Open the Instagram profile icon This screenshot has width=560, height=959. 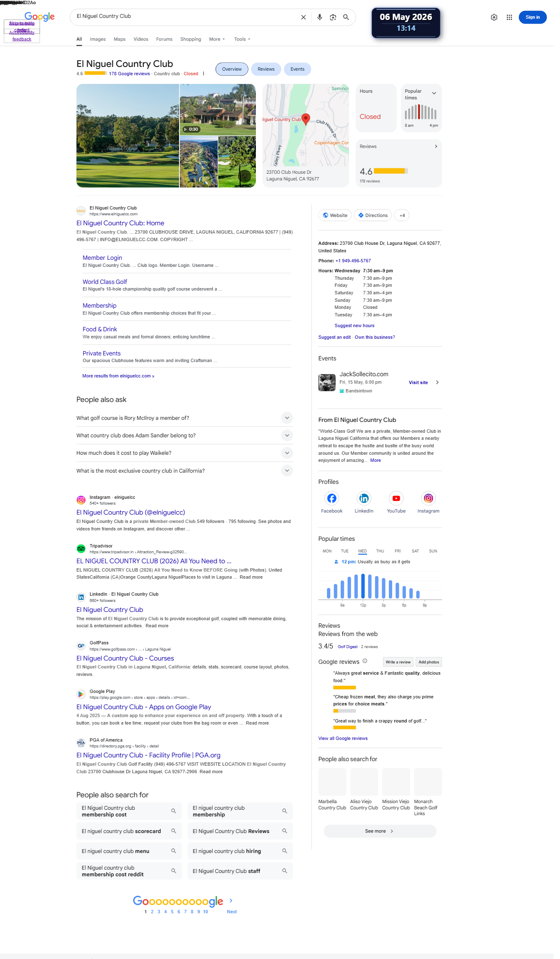click(428, 498)
